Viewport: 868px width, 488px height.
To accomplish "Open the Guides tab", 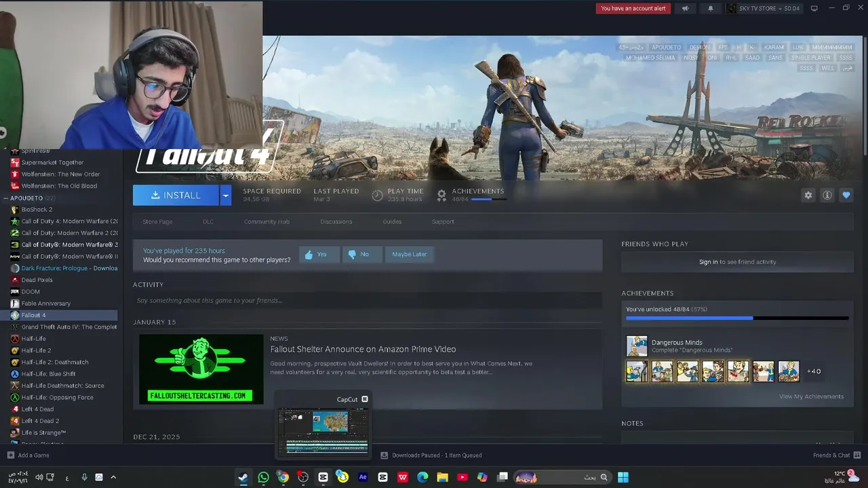I will pyautogui.click(x=392, y=222).
